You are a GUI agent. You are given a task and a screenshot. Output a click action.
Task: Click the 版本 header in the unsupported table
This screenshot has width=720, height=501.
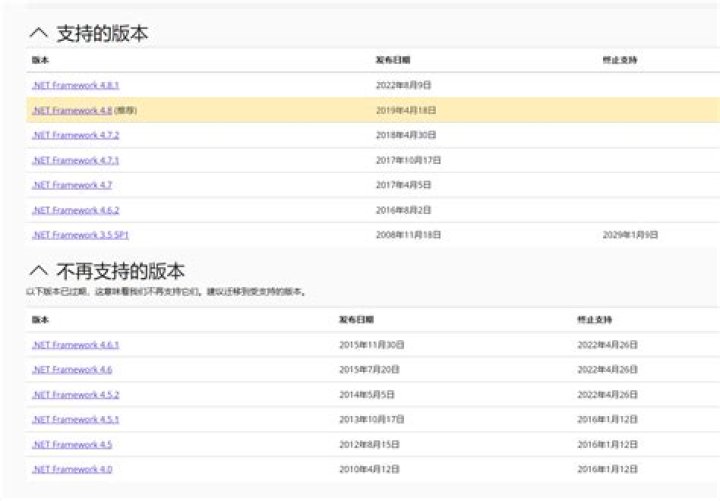click(x=40, y=320)
